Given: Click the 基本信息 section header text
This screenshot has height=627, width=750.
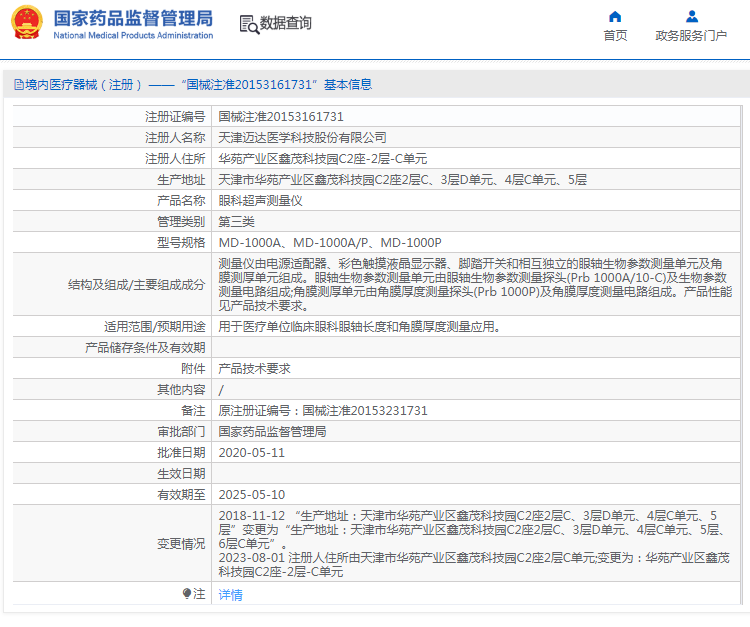Looking at the screenshot, I should coord(348,85).
